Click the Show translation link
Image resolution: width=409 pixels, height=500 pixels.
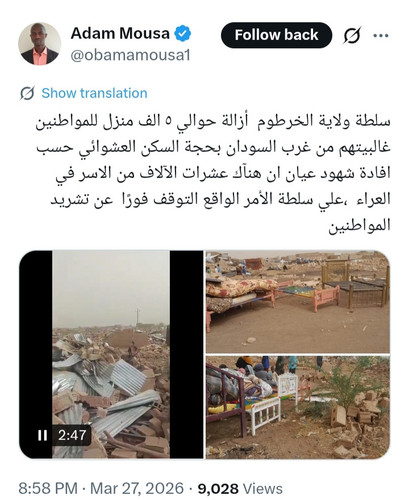click(x=94, y=93)
